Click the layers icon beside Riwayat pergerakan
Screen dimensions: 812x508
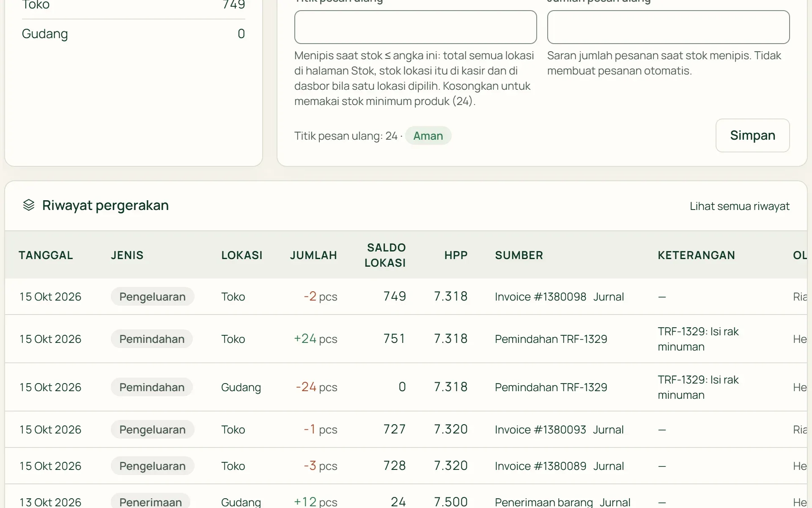[29, 205]
